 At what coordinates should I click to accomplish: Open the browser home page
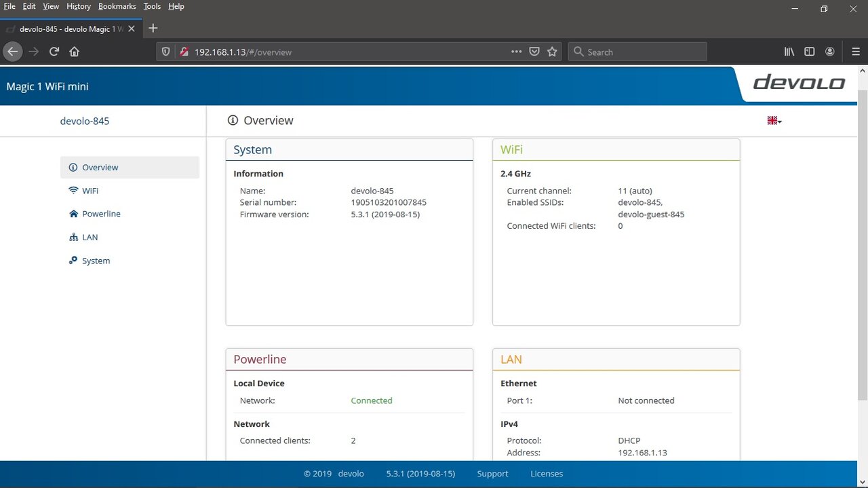[x=75, y=52]
